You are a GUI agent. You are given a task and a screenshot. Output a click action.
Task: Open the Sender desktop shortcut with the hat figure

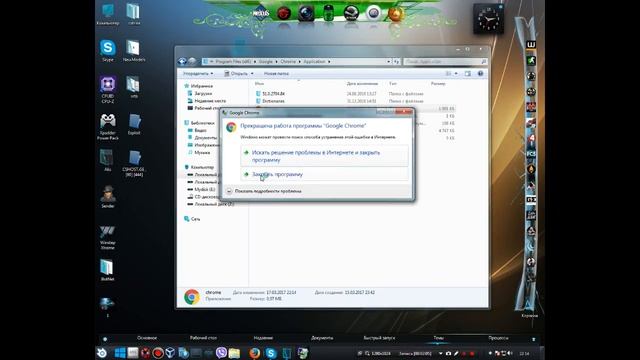[108, 197]
